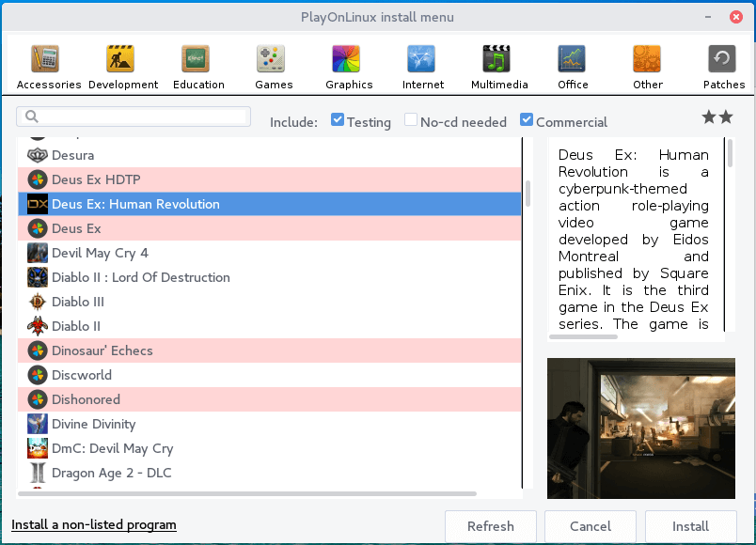
Task: Select the plain Deus Ex entry
Action: pos(76,228)
